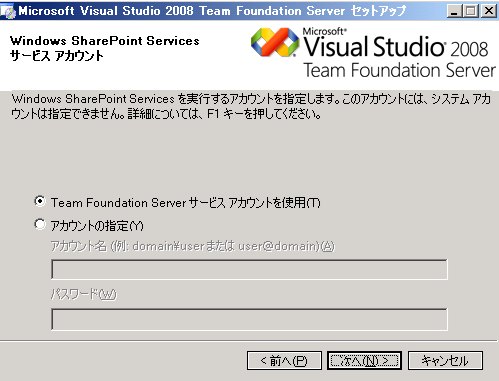Click the 'Team Foundation Server サービス アカウントを使用' label

185,203
